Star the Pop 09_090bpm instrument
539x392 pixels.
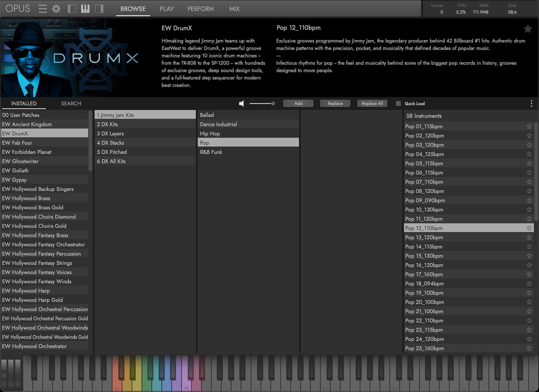529,200
